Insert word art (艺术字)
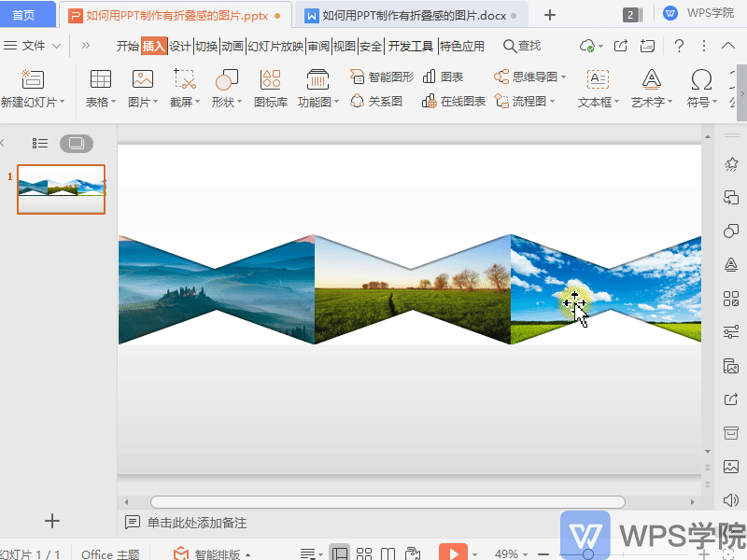 [651, 79]
